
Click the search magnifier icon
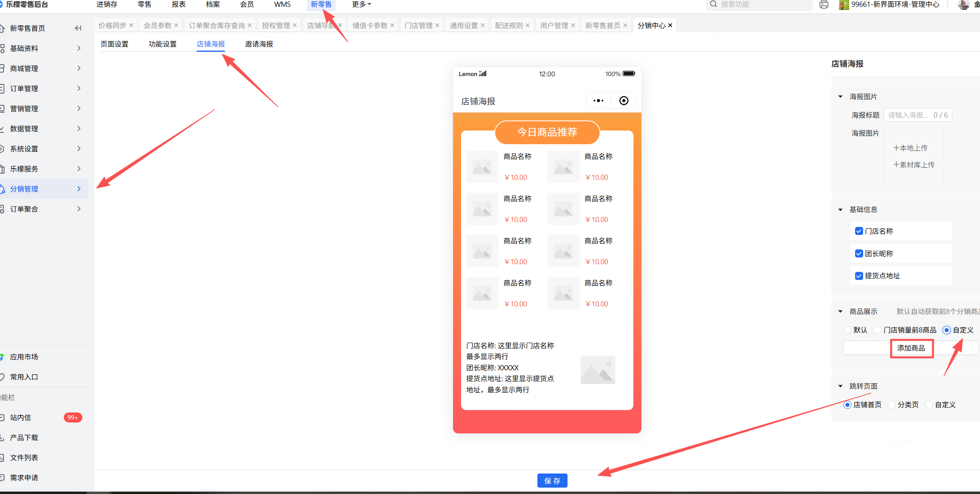click(x=713, y=4)
